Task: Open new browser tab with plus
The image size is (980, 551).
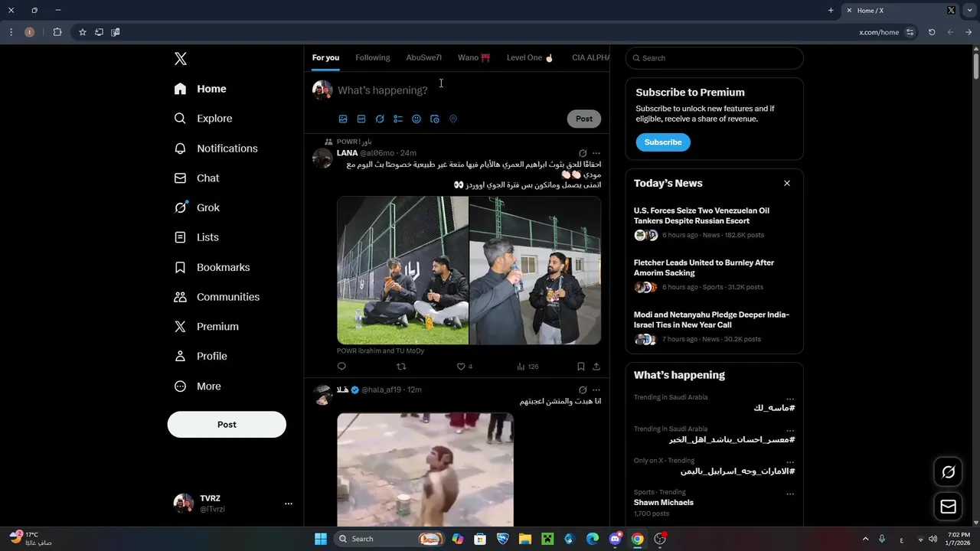Action: 831,11
